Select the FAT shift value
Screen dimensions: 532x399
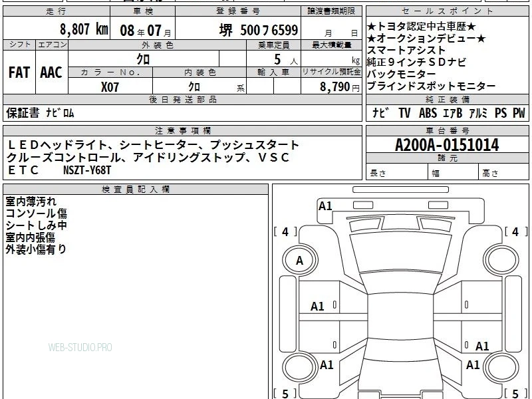(x=19, y=72)
